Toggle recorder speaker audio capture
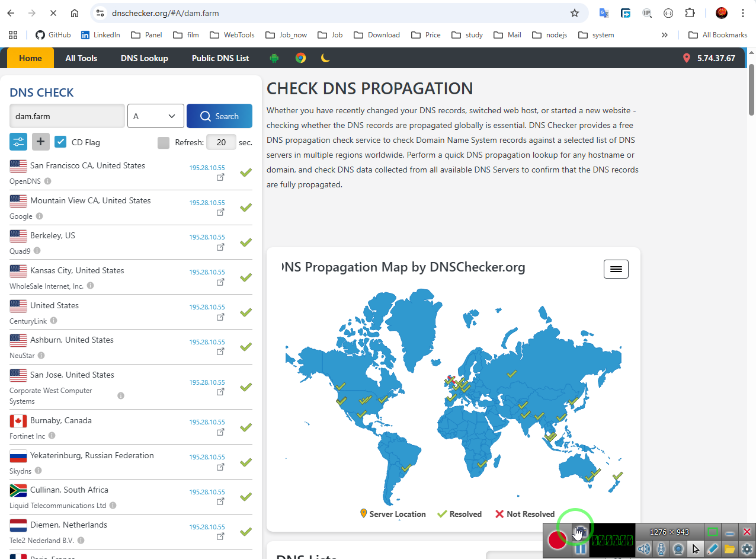756x559 pixels. (644, 549)
